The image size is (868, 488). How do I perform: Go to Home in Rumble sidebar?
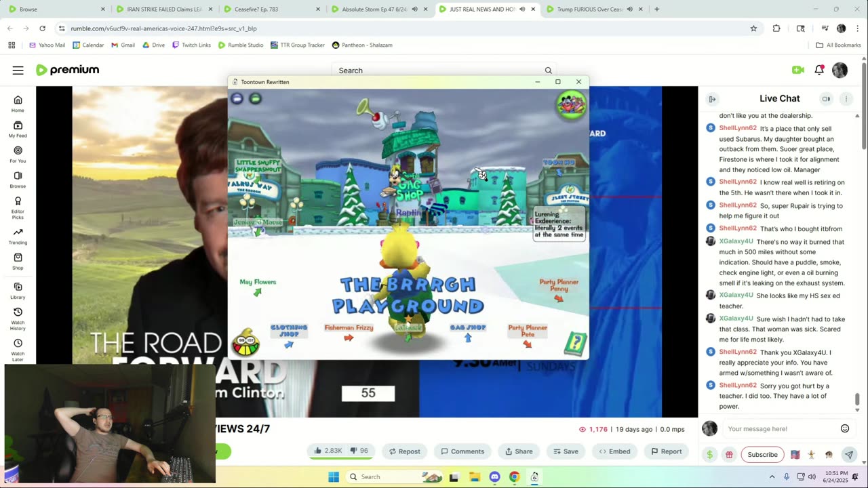pyautogui.click(x=18, y=104)
